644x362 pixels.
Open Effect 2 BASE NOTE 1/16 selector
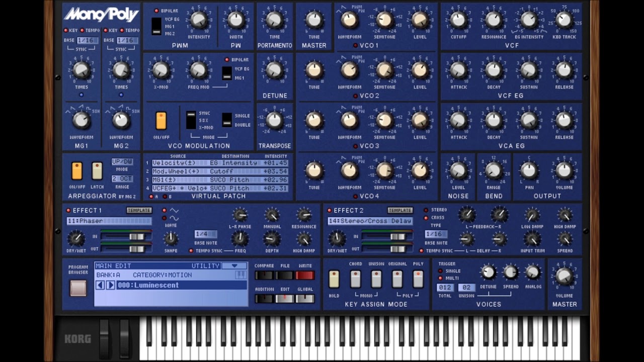pyautogui.click(x=436, y=234)
